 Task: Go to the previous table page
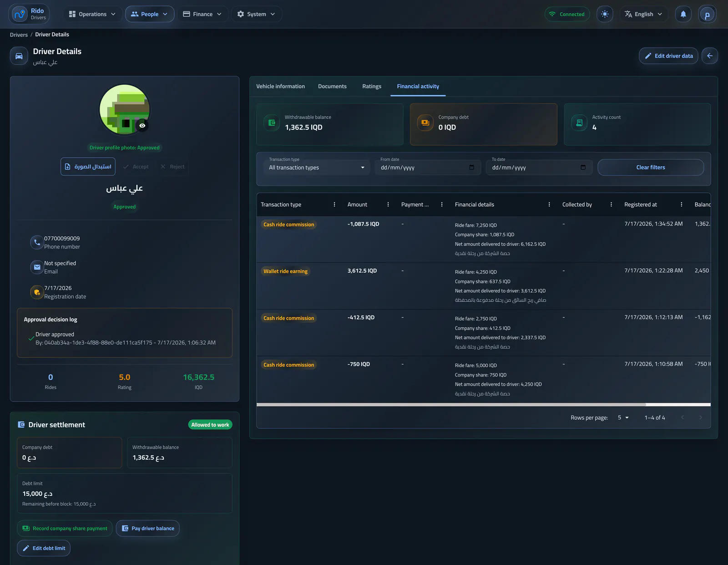[x=682, y=417]
